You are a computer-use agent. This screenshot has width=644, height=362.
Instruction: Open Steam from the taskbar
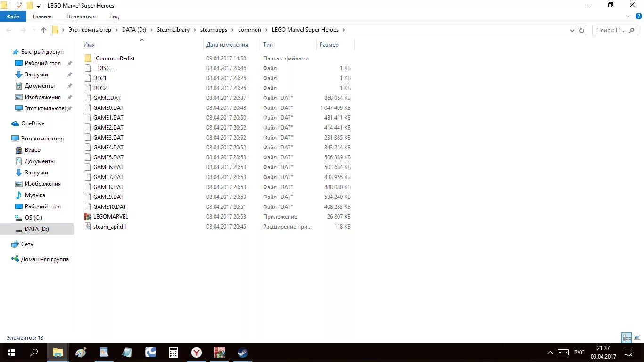tap(243, 353)
